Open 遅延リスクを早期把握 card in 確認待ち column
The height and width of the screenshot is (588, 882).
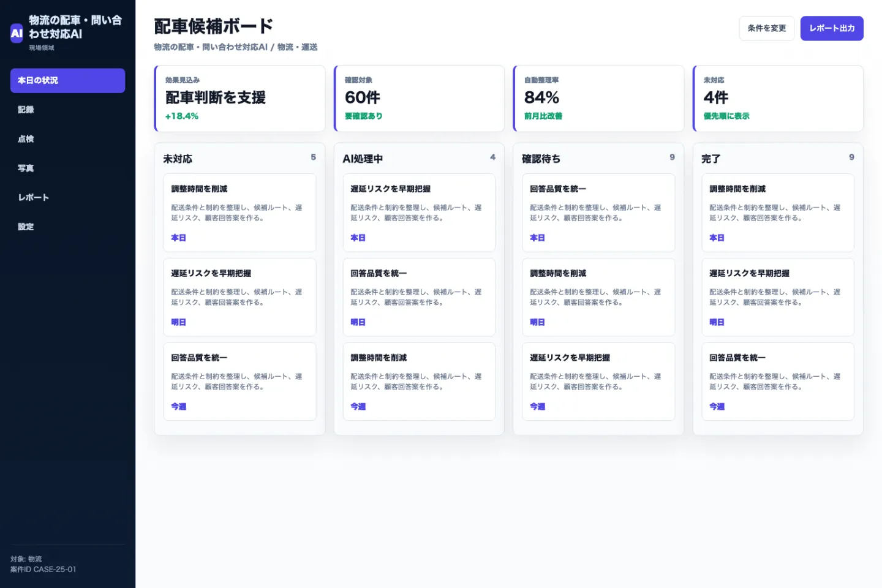598,382
